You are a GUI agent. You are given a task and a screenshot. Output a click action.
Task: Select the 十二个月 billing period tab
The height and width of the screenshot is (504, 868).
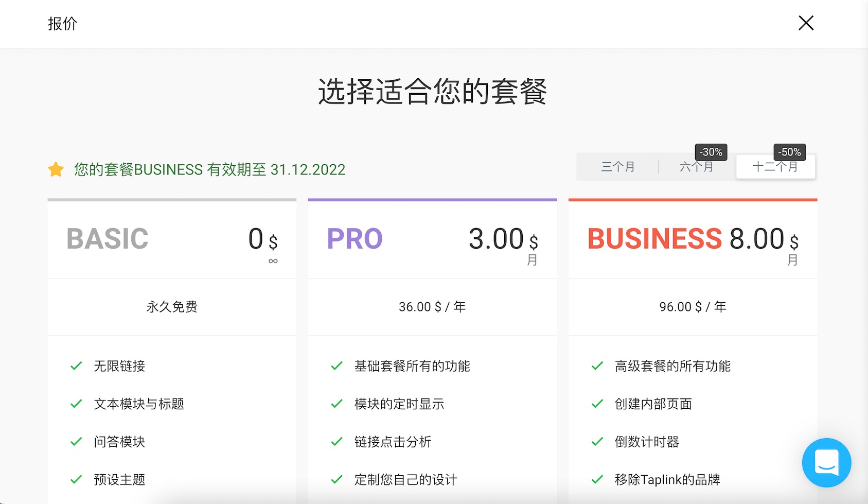[775, 167]
